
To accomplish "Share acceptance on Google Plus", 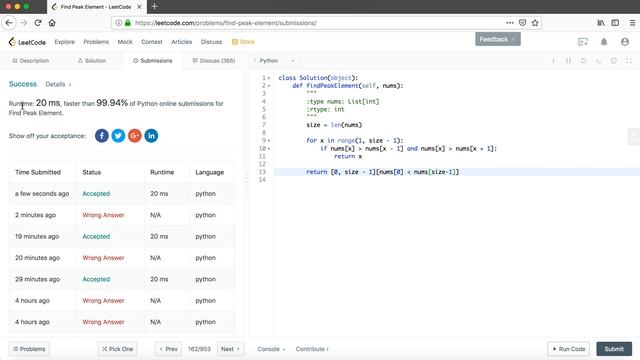I will [x=135, y=136].
